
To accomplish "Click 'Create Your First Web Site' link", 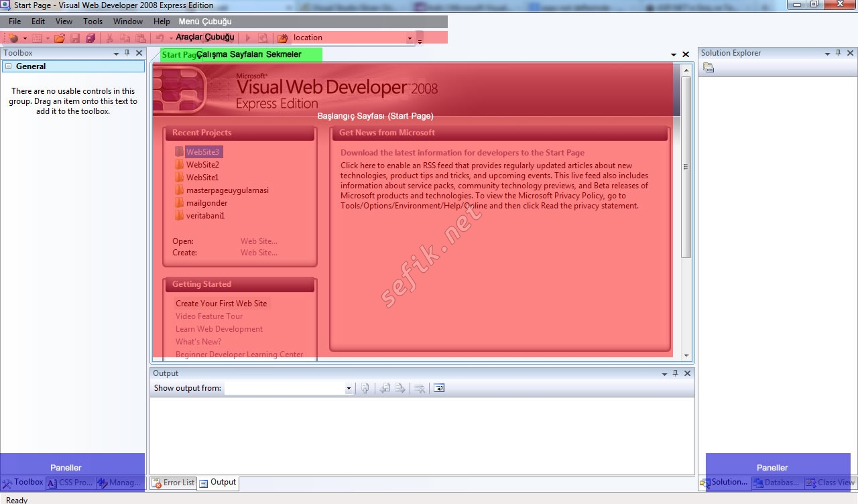I will click(221, 304).
